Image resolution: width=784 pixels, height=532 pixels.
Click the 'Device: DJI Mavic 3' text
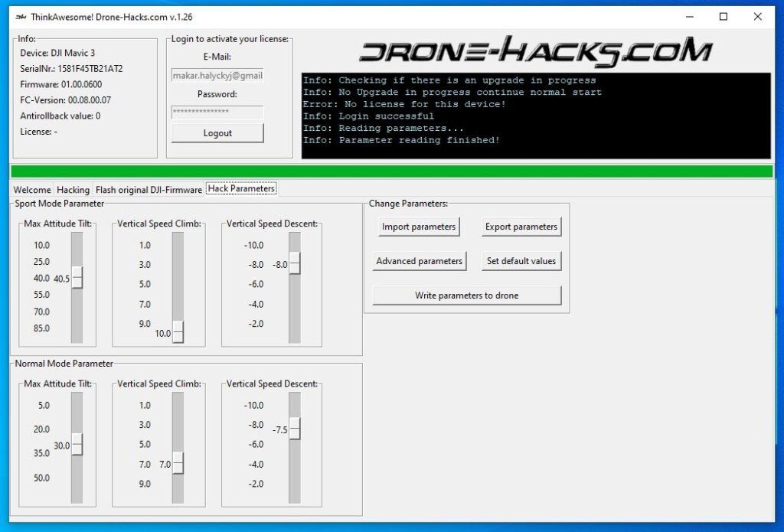[x=57, y=53]
